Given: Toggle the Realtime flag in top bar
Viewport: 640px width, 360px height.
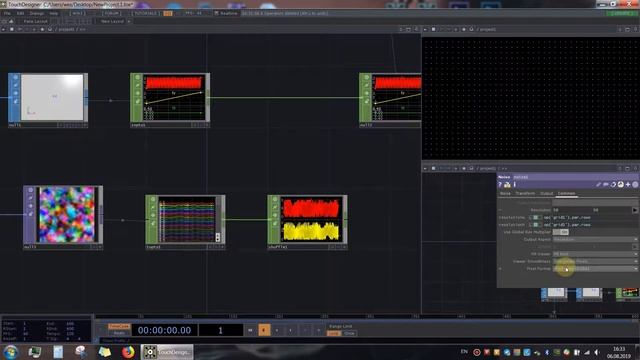Looking at the screenshot, I should point(226,13).
